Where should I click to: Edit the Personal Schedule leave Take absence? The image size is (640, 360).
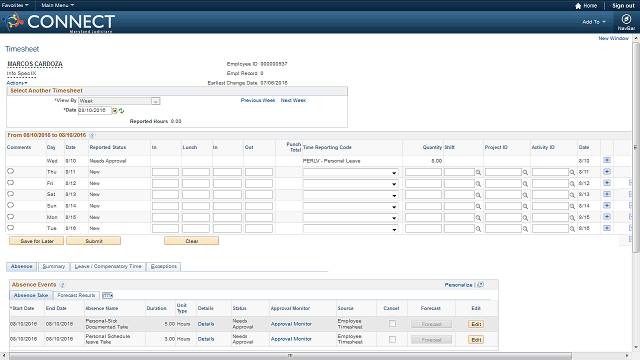click(x=476, y=340)
